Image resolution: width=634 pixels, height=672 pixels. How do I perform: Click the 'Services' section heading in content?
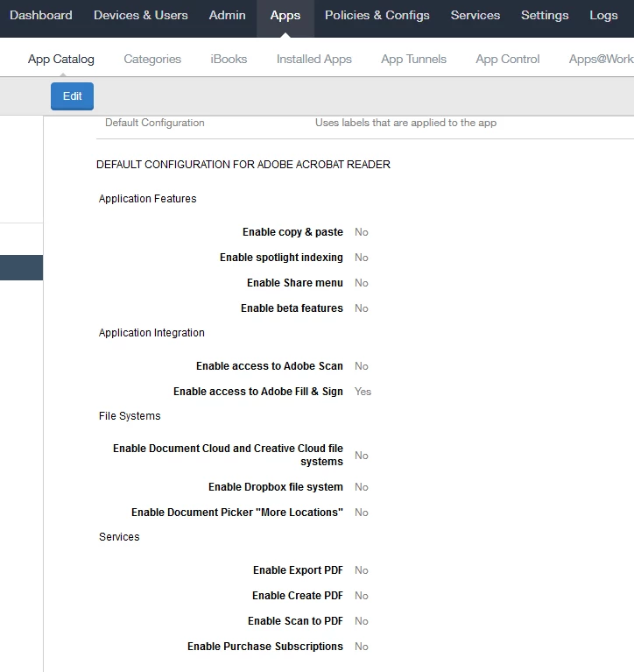[x=119, y=537]
